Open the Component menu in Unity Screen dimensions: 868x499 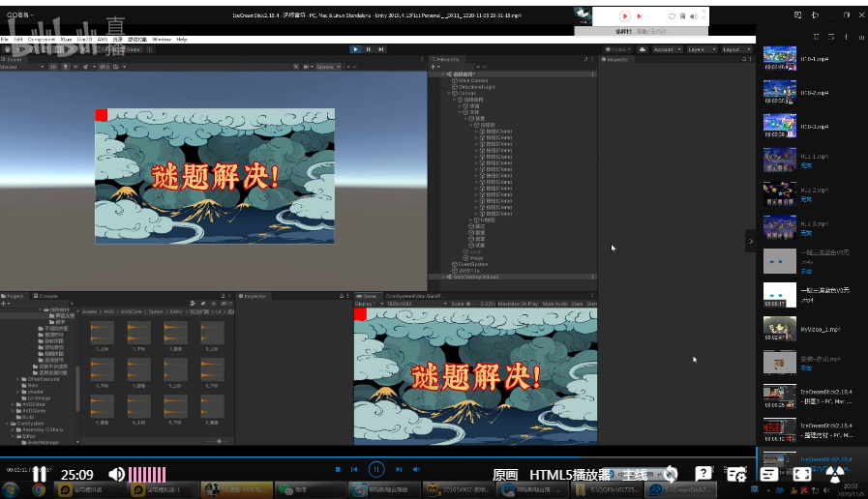42,40
